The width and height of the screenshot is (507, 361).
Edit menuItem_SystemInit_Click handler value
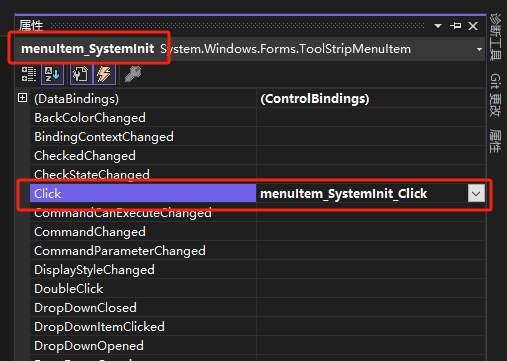[343, 194]
